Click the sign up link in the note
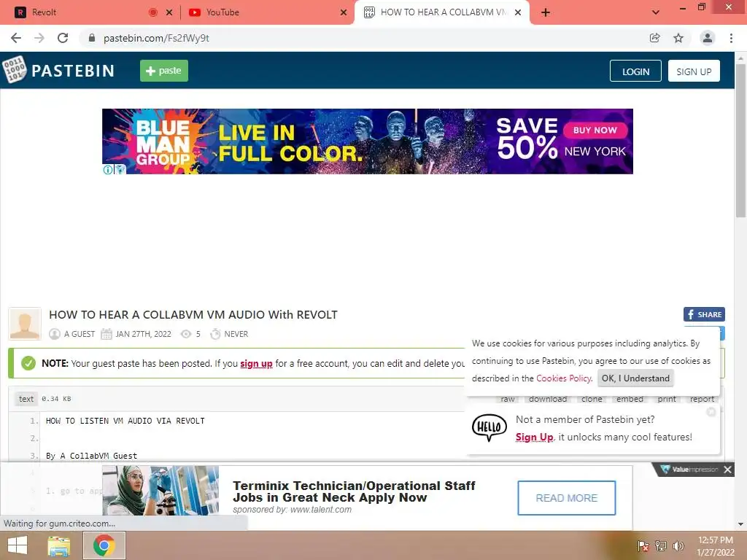Viewport: 747px width, 560px height. click(256, 363)
